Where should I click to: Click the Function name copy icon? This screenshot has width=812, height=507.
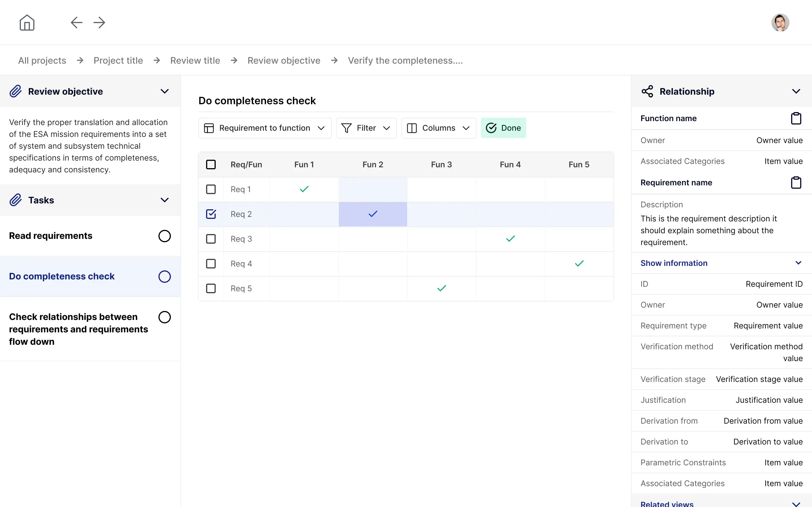click(796, 119)
